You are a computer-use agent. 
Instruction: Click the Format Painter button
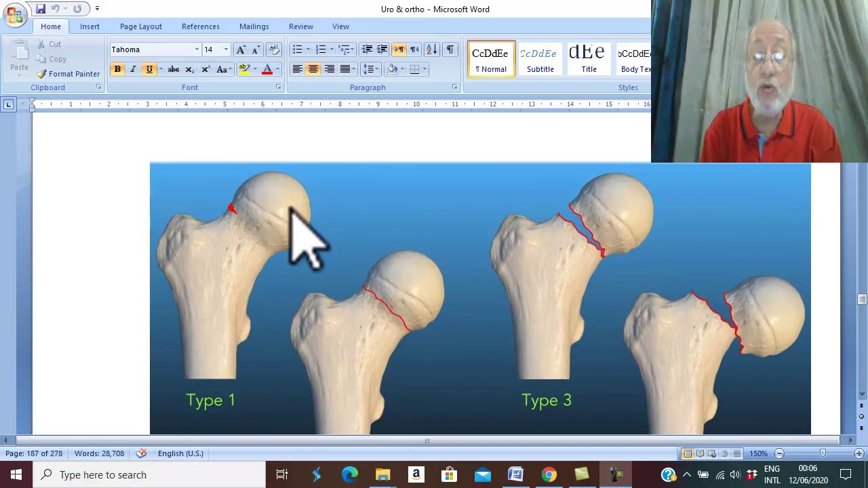click(68, 74)
